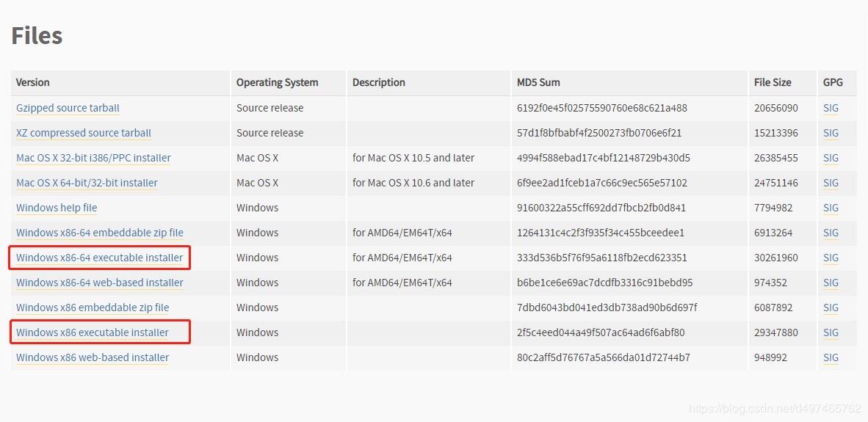Click Windows x86-64 web-based installer link
Image resolution: width=868 pixels, height=422 pixels.
[100, 283]
